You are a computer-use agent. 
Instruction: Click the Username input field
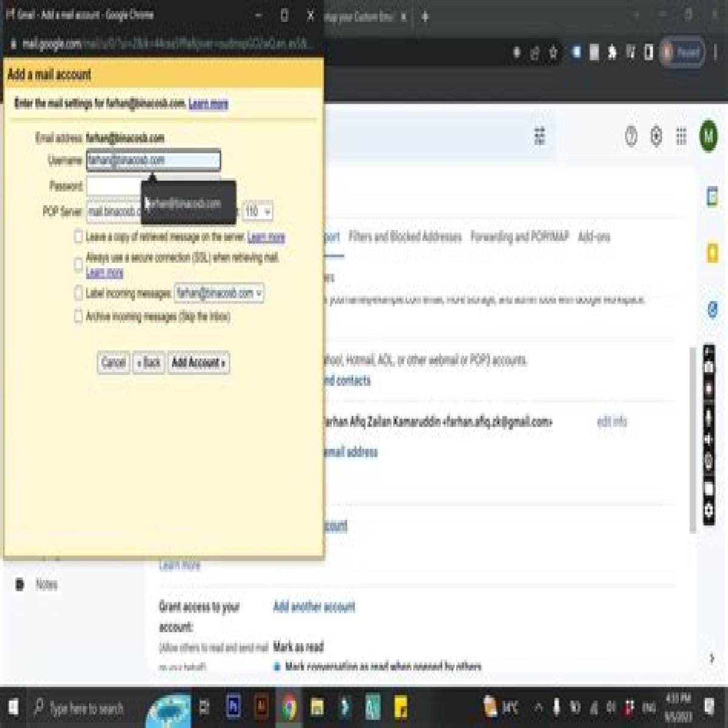153,160
